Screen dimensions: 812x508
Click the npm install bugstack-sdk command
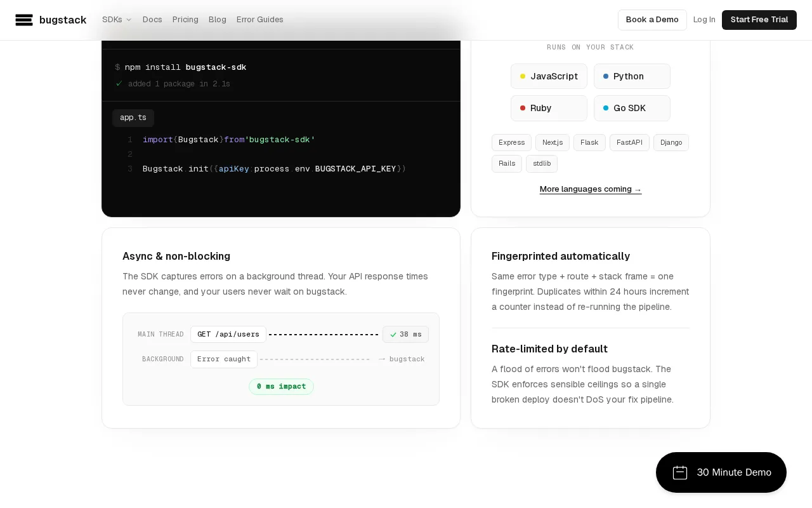[x=185, y=67]
